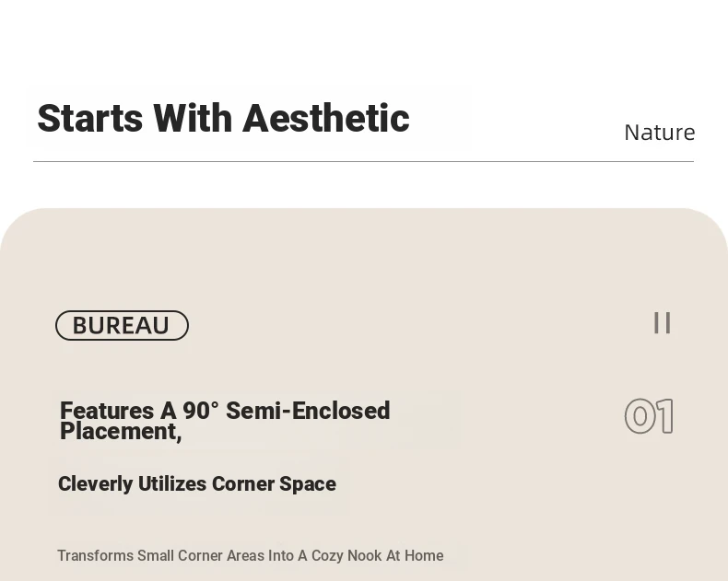728x581 pixels.
Task: Click the outlined 01 number
Action: click(649, 417)
